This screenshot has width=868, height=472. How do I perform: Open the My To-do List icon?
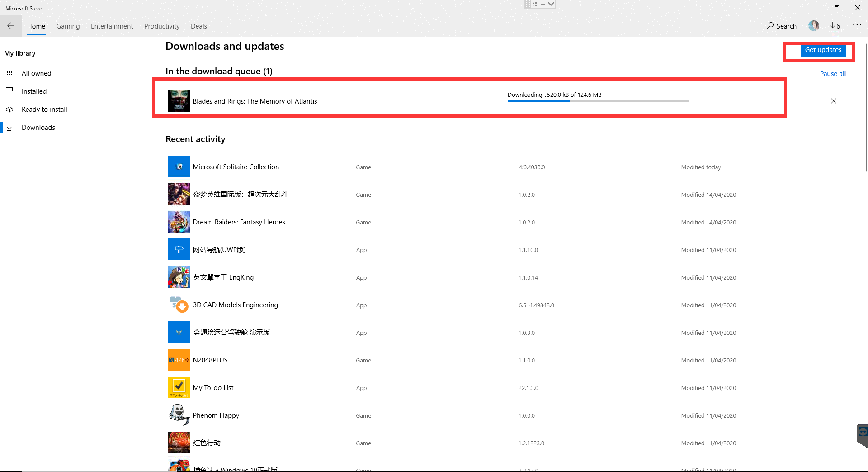179,387
